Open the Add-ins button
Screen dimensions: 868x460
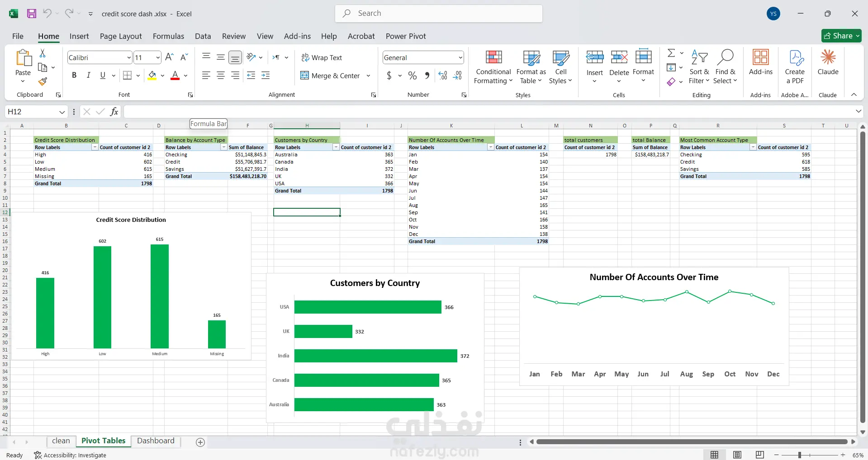(x=761, y=62)
